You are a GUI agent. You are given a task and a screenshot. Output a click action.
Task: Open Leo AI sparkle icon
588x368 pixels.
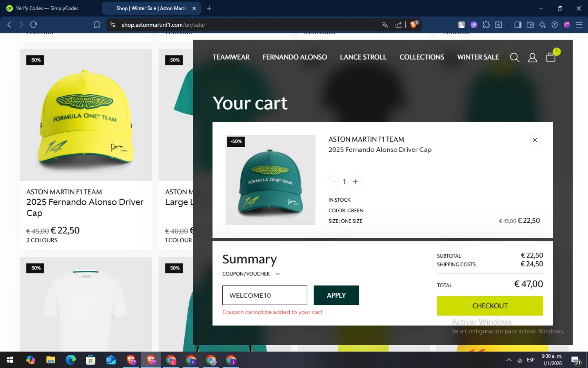point(543,25)
